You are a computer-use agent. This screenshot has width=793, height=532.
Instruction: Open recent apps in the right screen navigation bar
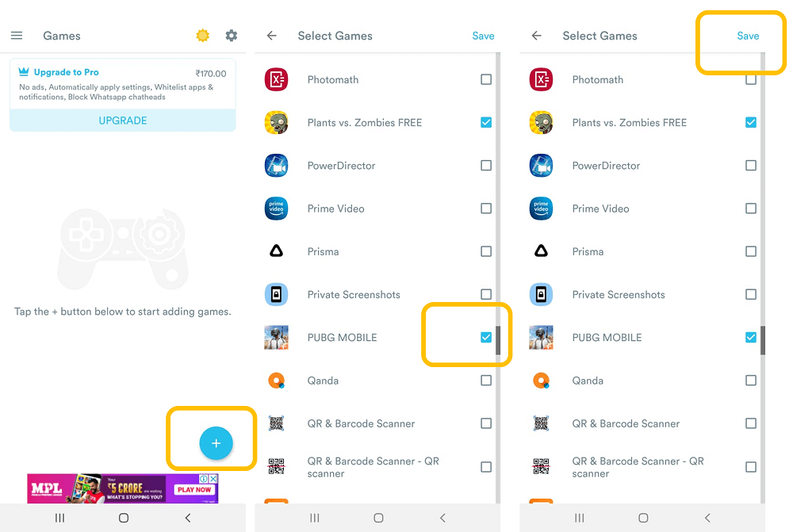click(x=580, y=518)
